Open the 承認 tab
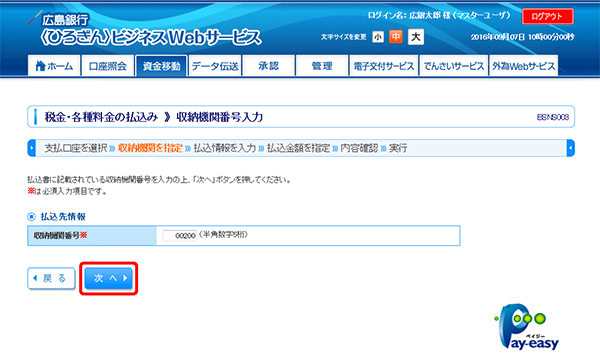The width and height of the screenshot is (600, 363). point(269,66)
